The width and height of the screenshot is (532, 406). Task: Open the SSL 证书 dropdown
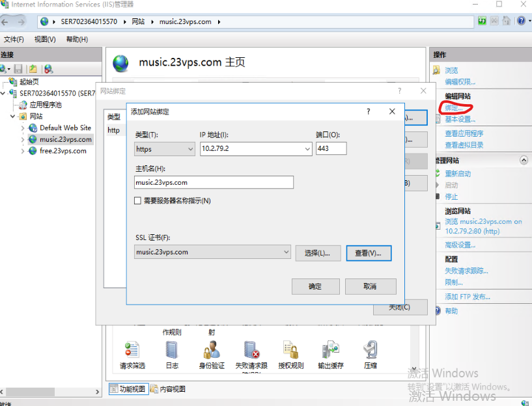(x=212, y=252)
